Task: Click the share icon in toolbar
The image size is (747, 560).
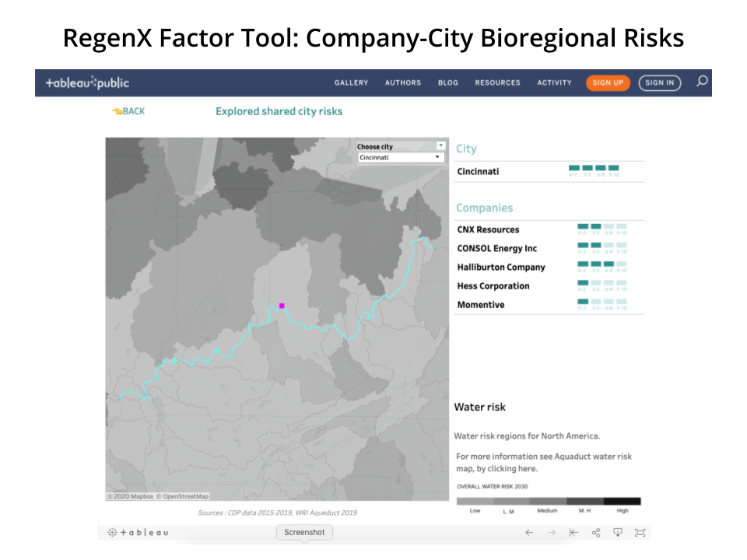Action: click(596, 532)
